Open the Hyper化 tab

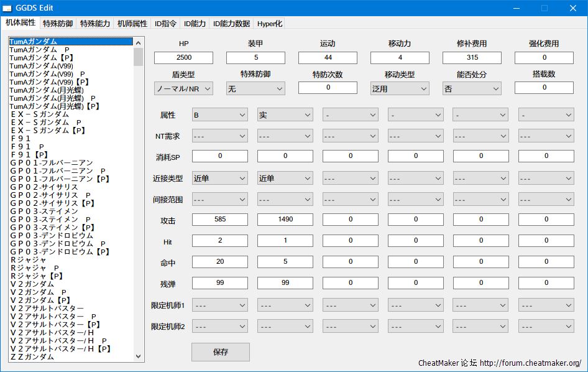(270, 24)
